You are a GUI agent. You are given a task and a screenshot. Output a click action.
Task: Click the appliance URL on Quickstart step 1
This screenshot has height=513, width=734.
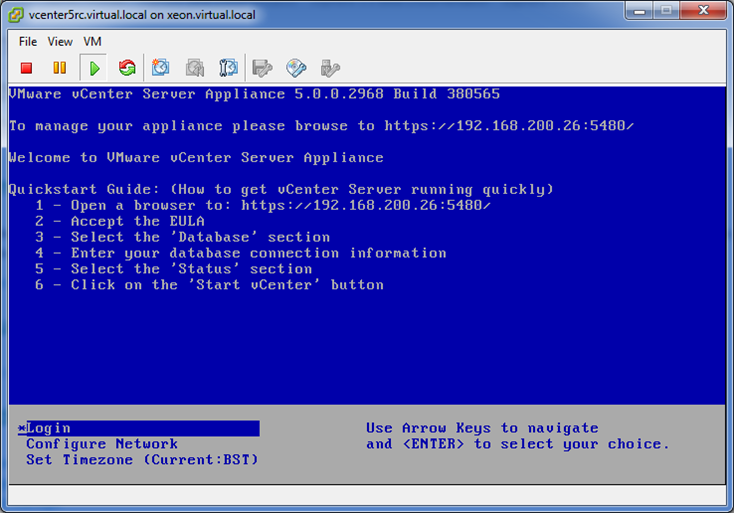point(365,205)
